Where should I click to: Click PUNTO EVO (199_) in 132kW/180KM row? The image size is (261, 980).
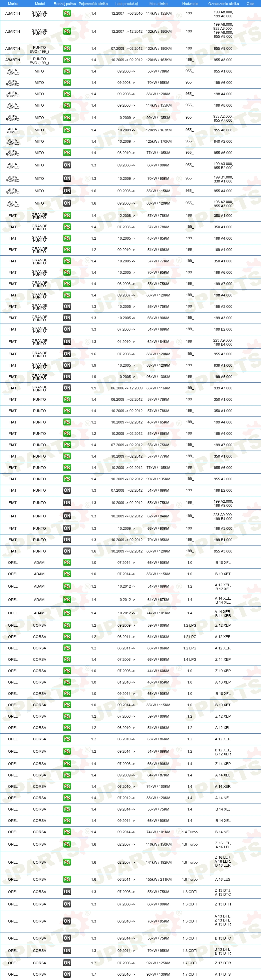(x=39, y=49)
